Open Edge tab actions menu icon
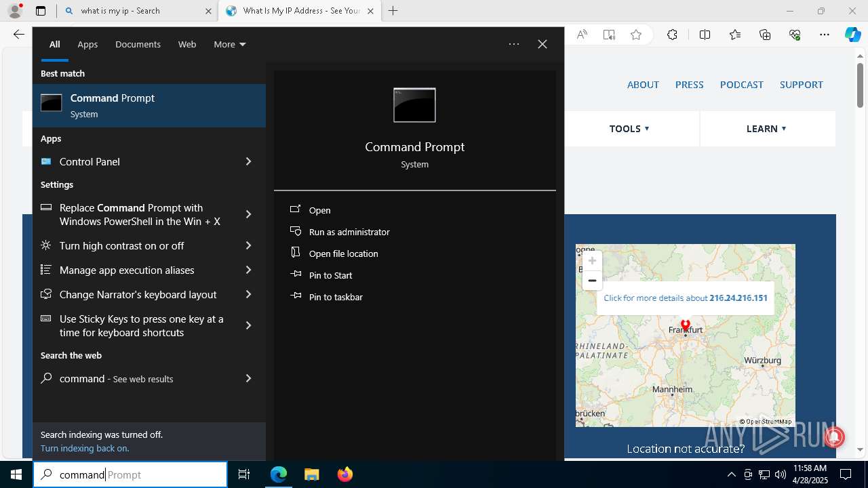This screenshot has width=868, height=488. click(41, 11)
